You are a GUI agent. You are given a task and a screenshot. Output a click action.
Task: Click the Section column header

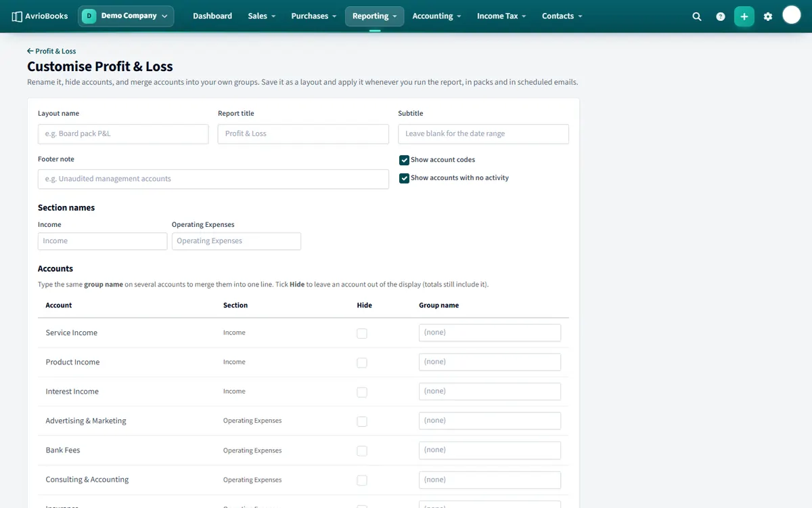235,305
